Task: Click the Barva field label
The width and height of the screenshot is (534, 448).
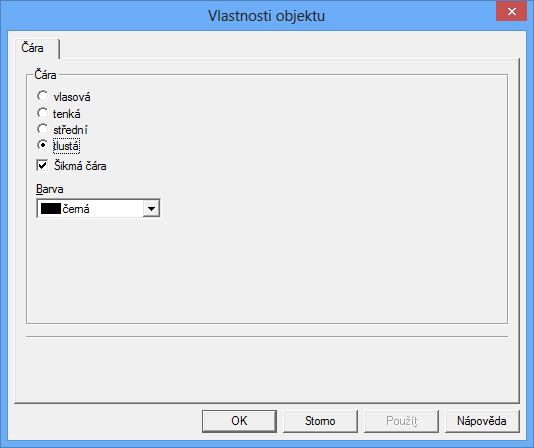Action: 50,189
